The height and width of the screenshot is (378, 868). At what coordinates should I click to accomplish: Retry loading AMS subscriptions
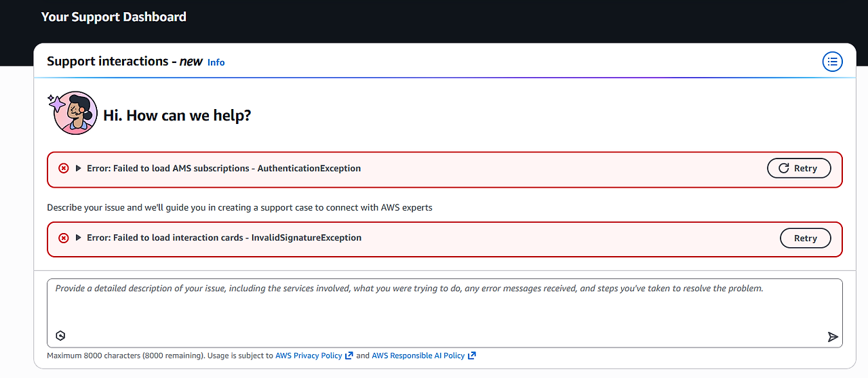[799, 168]
